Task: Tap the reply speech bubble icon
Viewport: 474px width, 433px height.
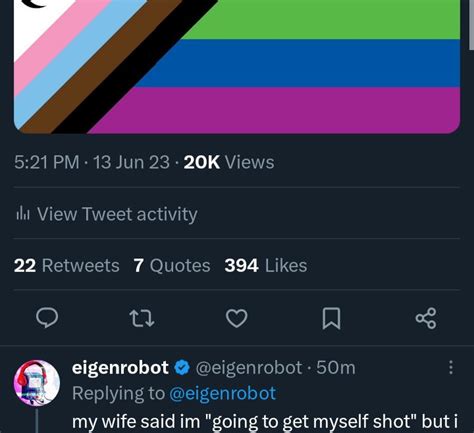Action: coord(47,318)
